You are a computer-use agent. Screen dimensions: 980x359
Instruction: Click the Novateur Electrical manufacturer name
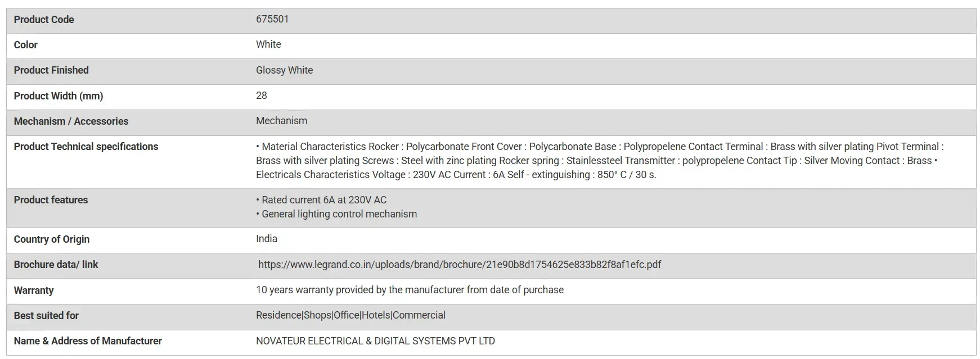pos(375,341)
